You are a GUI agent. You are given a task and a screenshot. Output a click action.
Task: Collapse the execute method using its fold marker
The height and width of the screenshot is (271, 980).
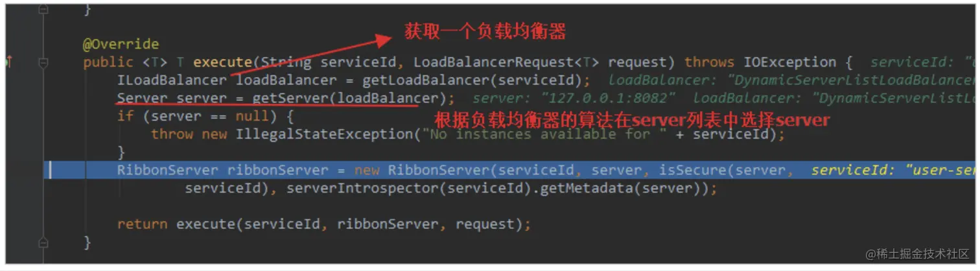pyautogui.click(x=43, y=63)
